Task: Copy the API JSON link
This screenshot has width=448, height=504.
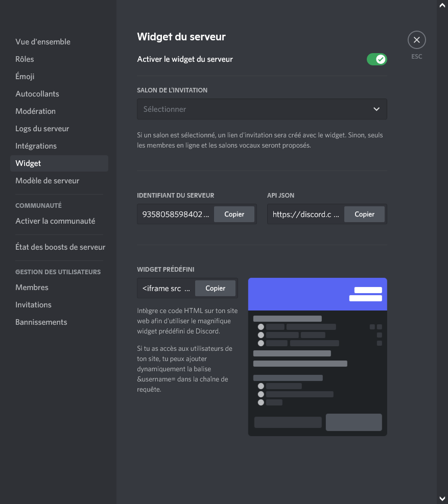Action: coord(364,214)
